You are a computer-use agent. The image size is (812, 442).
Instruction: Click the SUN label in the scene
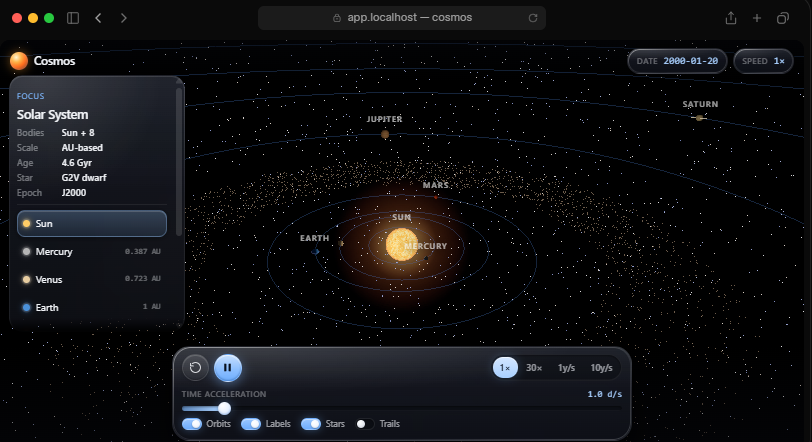(x=401, y=217)
